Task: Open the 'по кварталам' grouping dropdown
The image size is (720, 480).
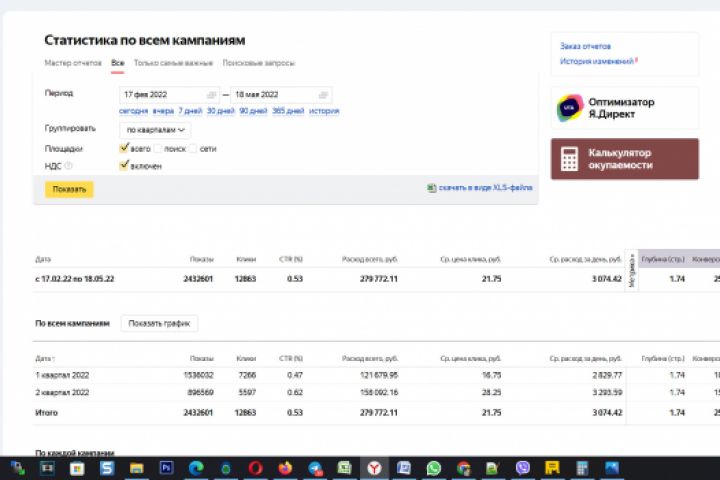Action: (155, 130)
